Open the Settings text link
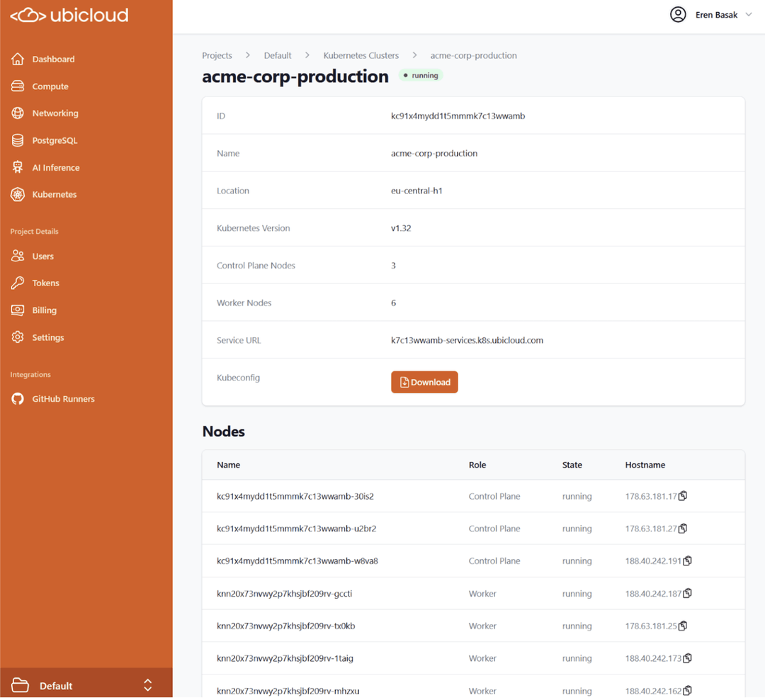Screen dimensions: 765x700 [x=48, y=337]
